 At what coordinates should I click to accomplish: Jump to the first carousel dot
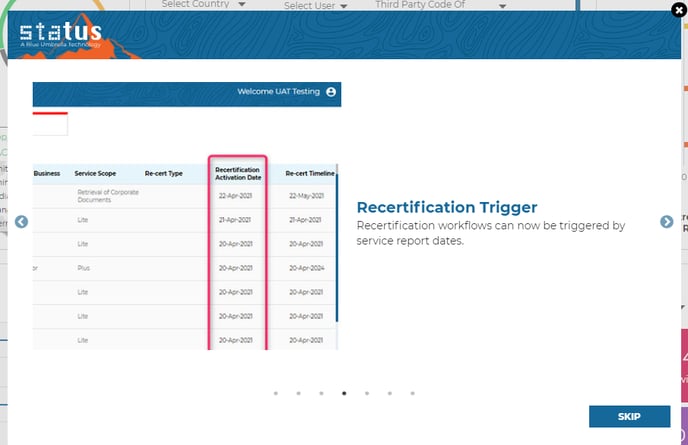click(276, 393)
